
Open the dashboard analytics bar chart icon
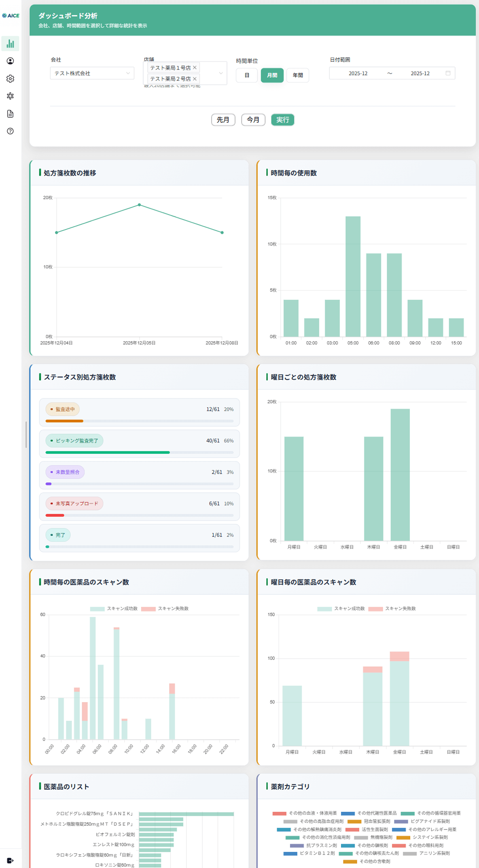click(11, 44)
